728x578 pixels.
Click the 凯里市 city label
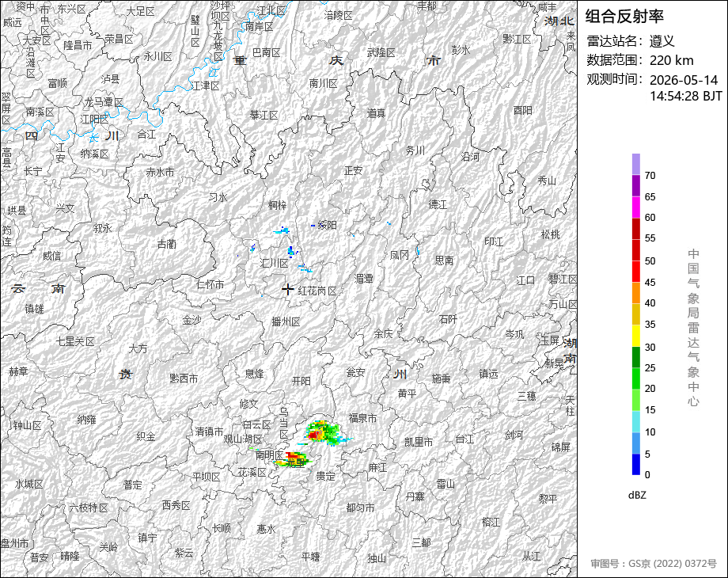[x=419, y=442]
